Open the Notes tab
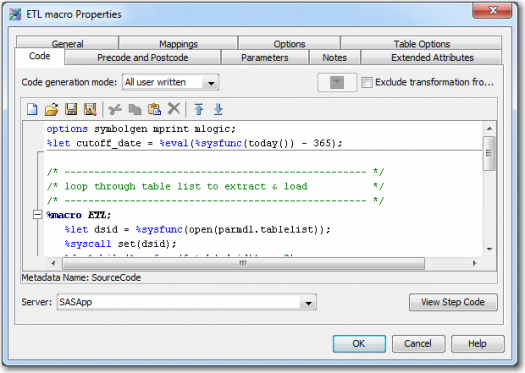Viewport: 525px width, 373px height. [x=334, y=58]
